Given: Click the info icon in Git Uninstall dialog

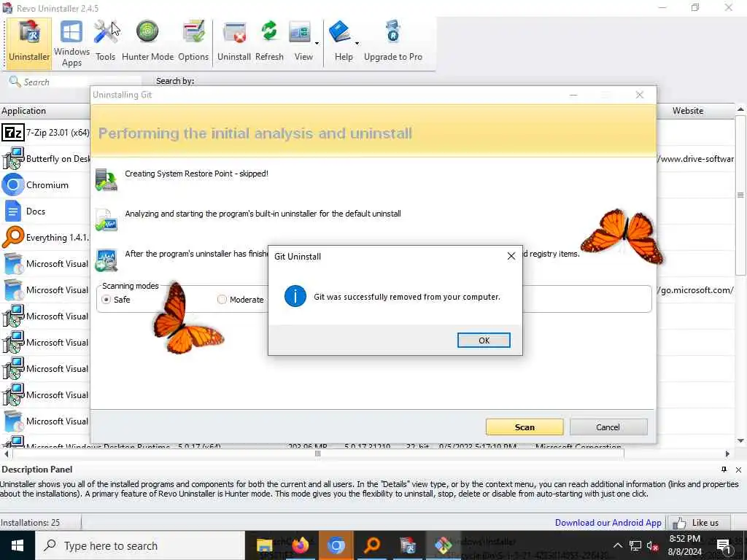Looking at the screenshot, I should pos(295,296).
